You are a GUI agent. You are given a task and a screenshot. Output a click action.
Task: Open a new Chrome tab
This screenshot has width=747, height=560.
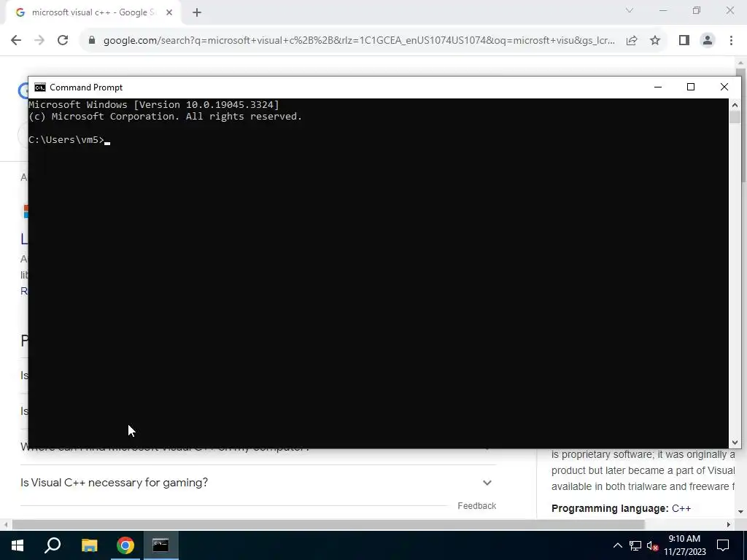tap(197, 13)
